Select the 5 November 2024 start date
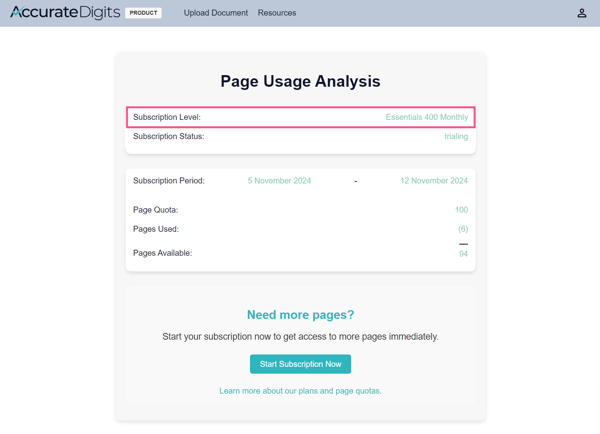The image size is (600, 434). click(279, 181)
